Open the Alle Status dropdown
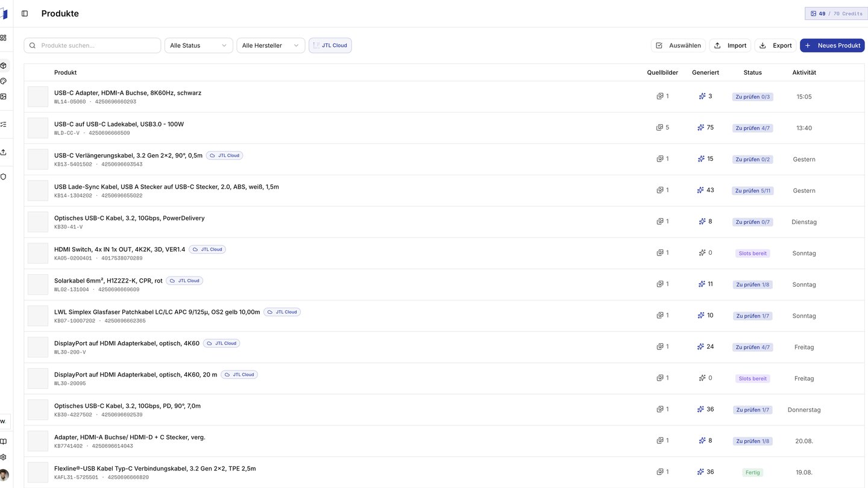Image resolution: width=868 pixels, height=488 pixels. point(199,45)
